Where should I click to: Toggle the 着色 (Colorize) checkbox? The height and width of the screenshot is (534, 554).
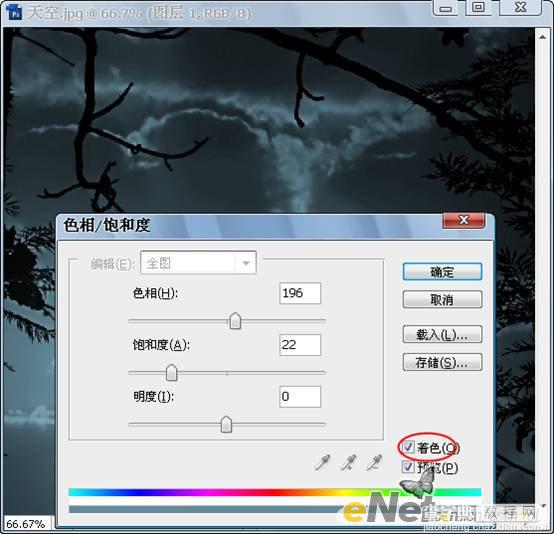(408, 447)
